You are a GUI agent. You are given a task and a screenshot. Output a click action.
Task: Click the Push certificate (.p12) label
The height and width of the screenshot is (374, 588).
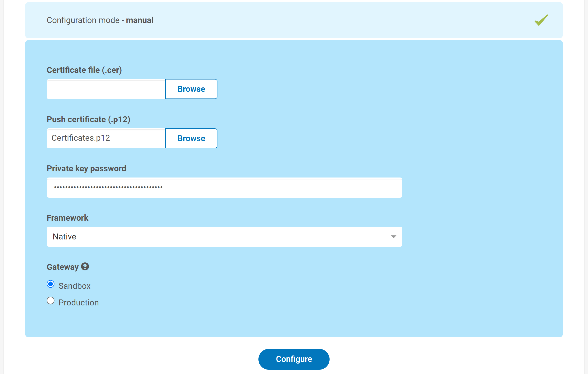coord(88,119)
